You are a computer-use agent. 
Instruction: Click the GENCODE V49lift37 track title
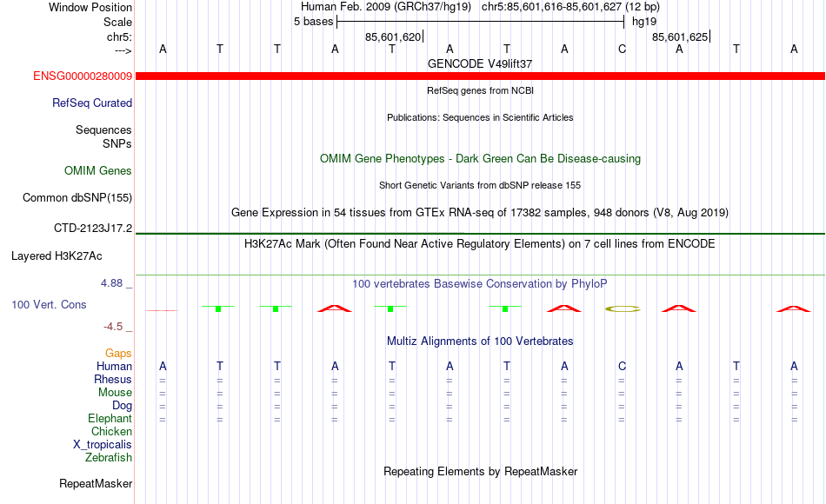tap(480, 63)
